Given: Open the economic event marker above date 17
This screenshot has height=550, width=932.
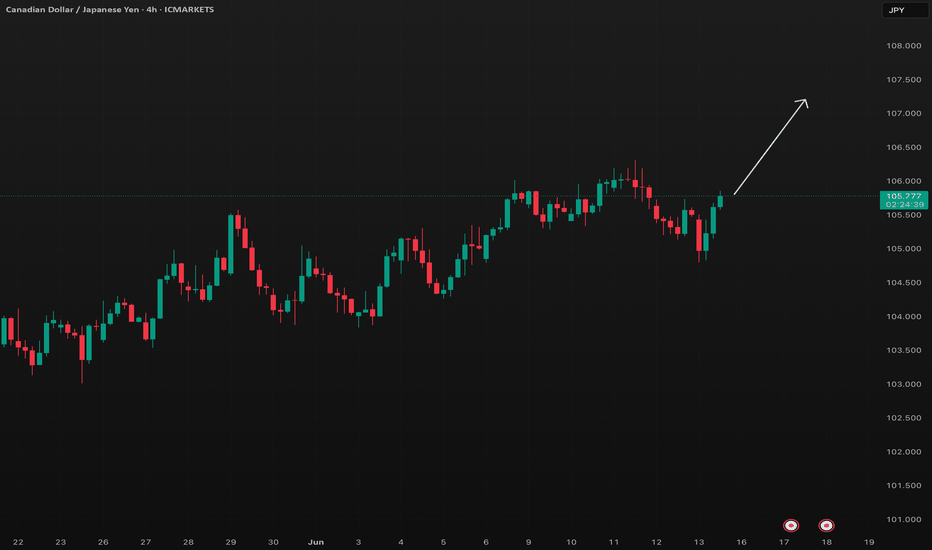Looking at the screenshot, I should click(x=791, y=525).
